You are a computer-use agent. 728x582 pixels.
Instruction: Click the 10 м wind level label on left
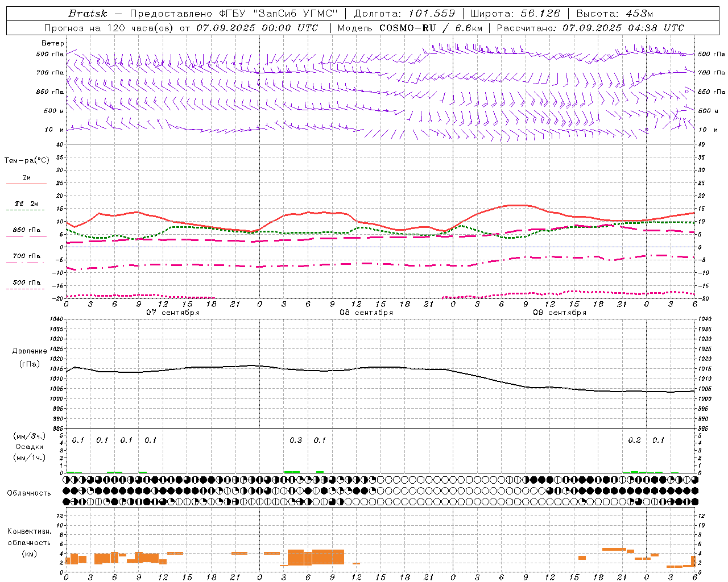[55, 130]
